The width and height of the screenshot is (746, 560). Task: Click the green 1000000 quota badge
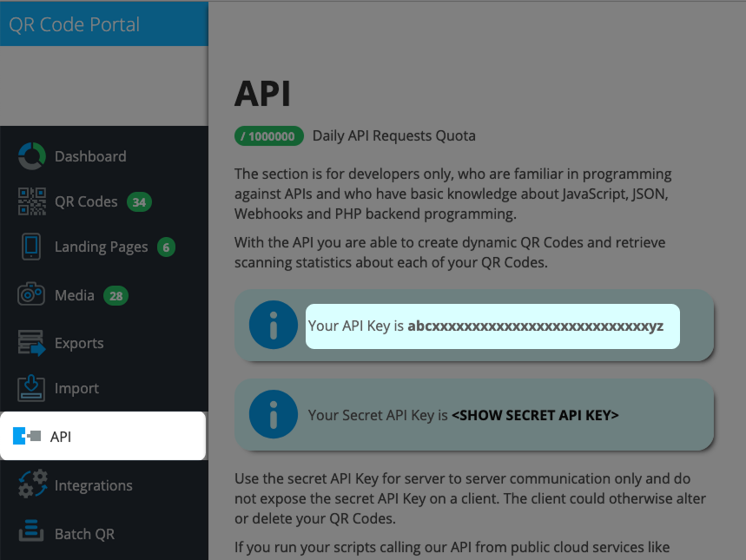(269, 135)
